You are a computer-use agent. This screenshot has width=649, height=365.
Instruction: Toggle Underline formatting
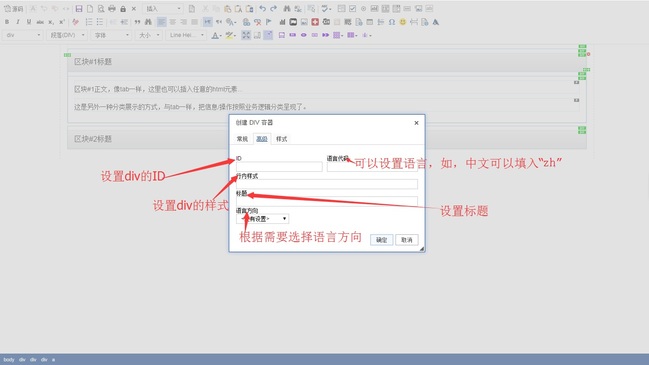(x=29, y=22)
